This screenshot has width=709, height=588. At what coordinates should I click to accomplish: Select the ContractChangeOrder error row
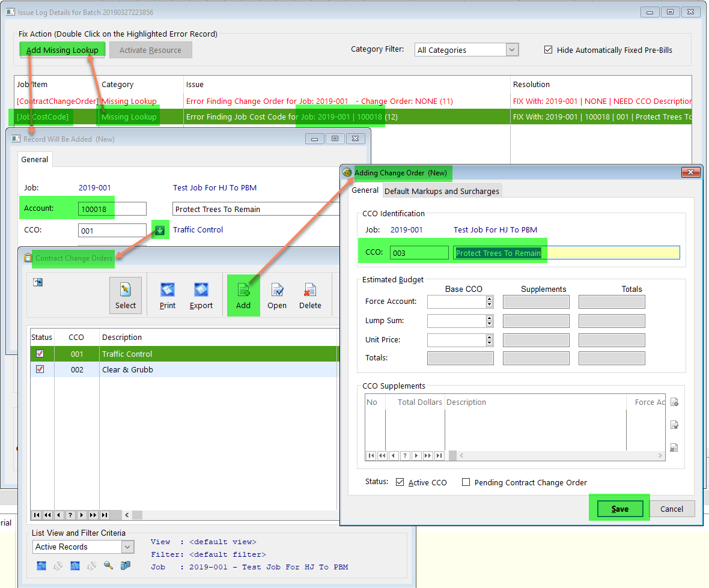pyautogui.click(x=353, y=102)
